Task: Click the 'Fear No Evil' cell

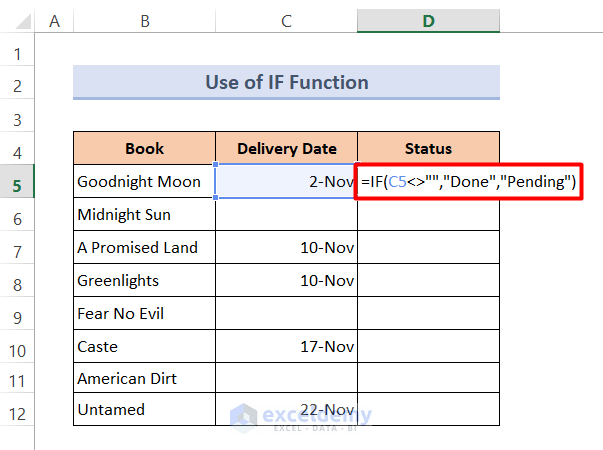Action: 144,313
